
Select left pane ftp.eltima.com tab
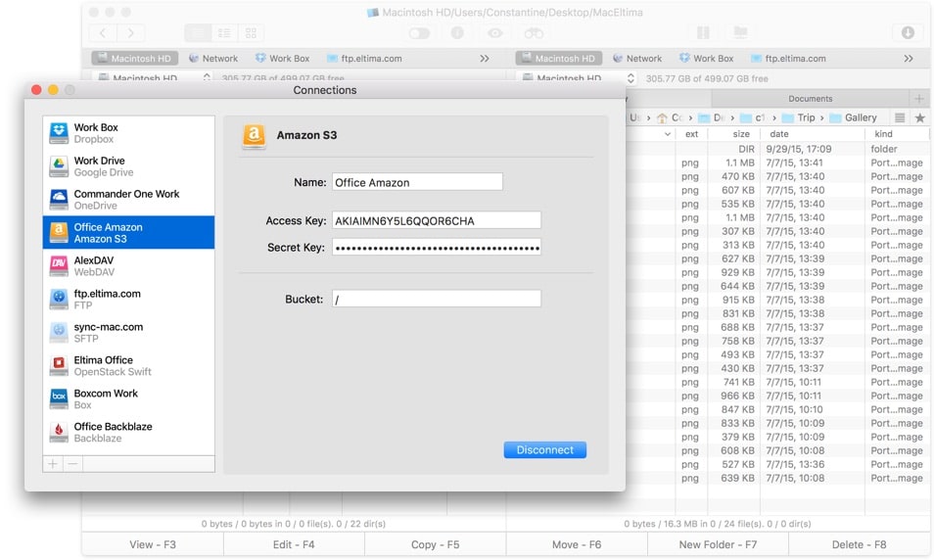[364, 59]
